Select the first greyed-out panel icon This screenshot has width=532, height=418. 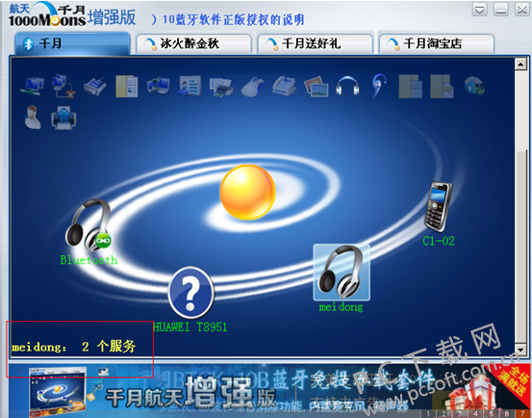click(411, 87)
